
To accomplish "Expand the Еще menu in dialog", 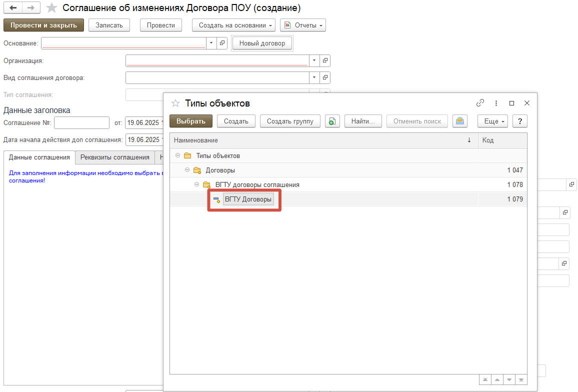I will point(492,121).
